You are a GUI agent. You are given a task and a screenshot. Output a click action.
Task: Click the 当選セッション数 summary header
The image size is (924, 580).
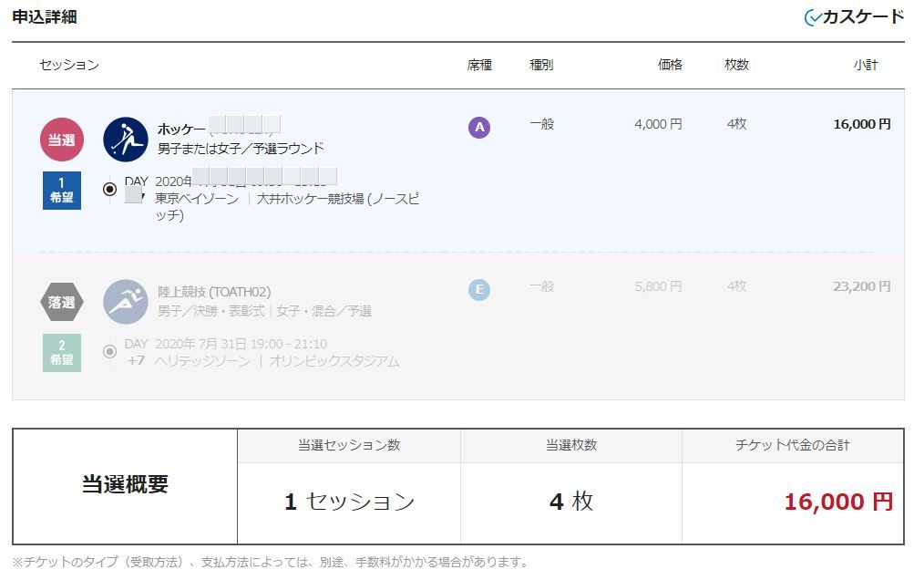[349, 445]
